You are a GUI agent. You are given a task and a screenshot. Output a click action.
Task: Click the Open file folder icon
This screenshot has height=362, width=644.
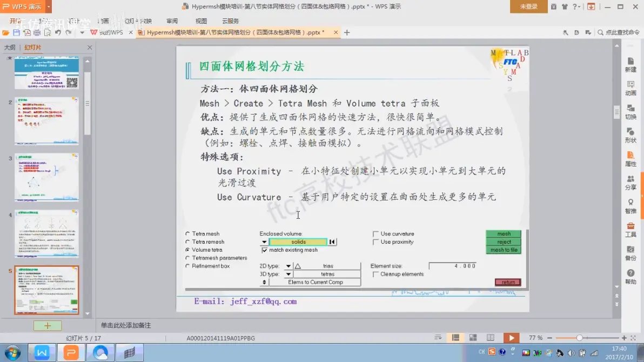tap(6, 32)
